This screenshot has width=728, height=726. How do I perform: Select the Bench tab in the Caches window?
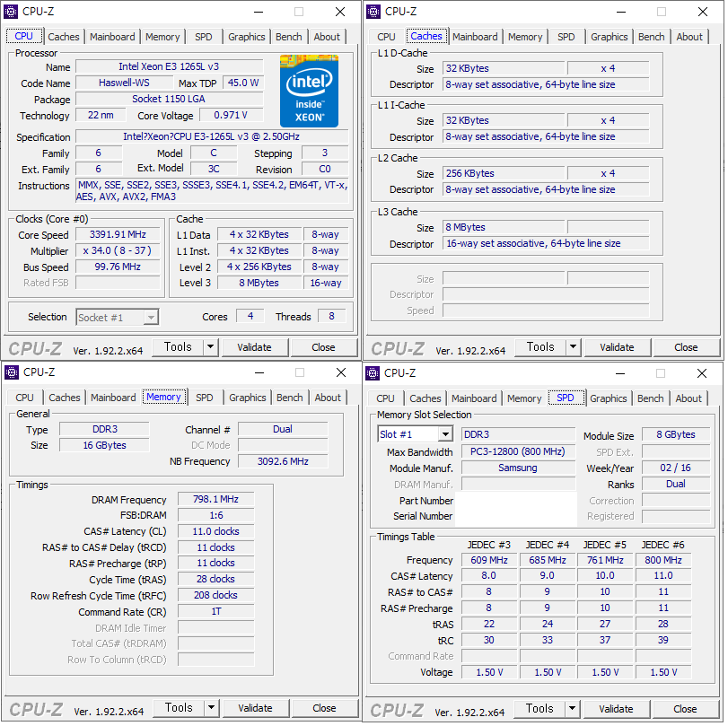652,37
